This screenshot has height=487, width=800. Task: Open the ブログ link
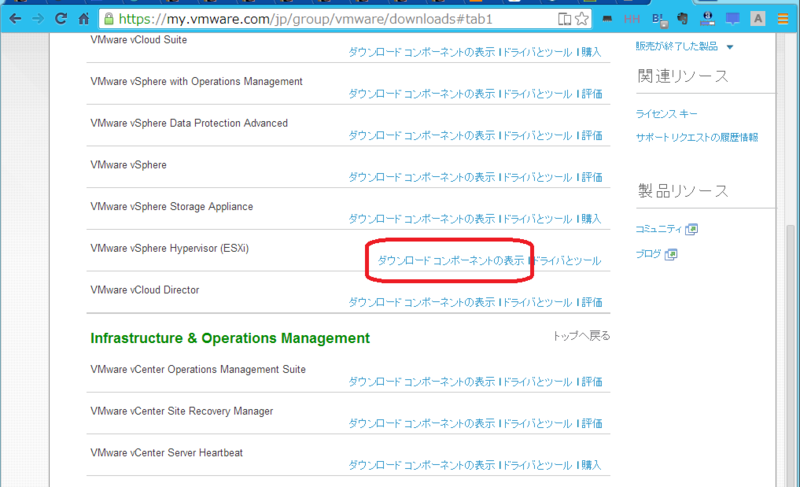(x=648, y=254)
